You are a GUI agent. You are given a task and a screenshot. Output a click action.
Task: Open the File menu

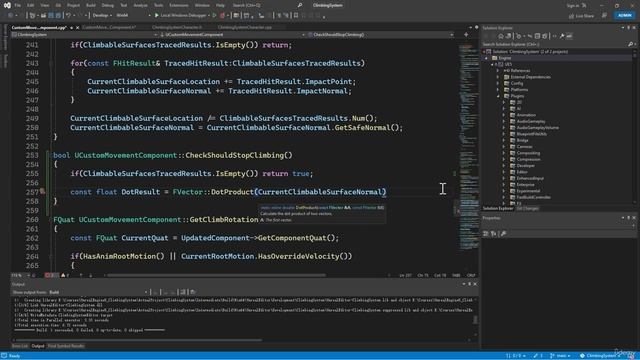click(18, 5)
